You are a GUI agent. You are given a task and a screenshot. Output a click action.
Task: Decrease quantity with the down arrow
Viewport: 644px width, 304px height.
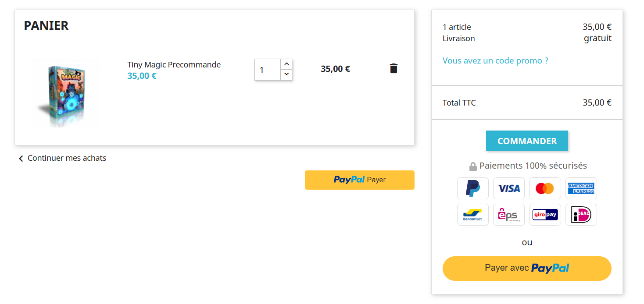point(286,74)
